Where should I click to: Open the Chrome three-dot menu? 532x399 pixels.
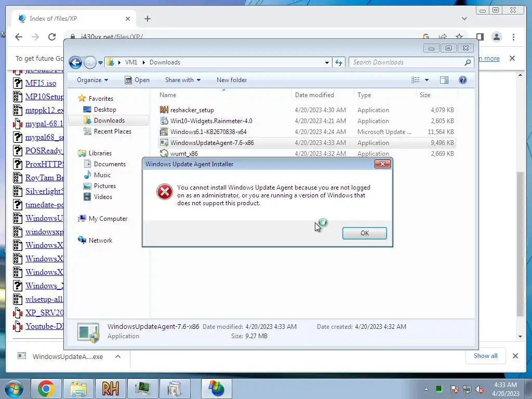click(513, 37)
